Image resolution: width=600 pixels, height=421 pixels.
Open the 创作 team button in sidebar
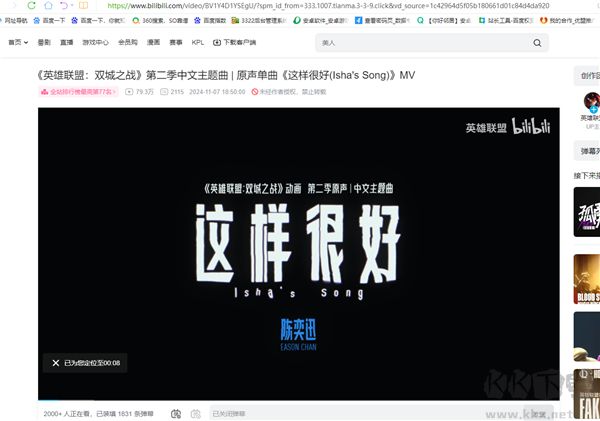click(587, 76)
